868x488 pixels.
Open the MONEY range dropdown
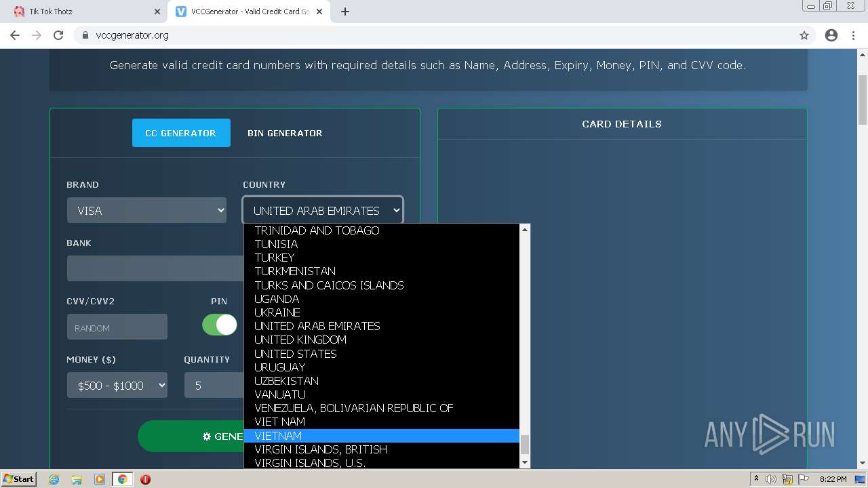pyautogui.click(x=117, y=385)
